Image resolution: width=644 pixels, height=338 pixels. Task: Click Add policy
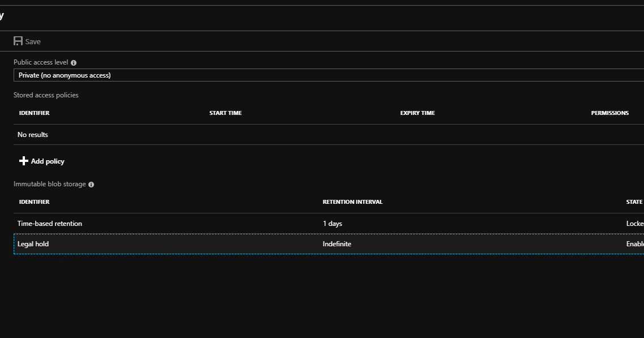(x=48, y=161)
